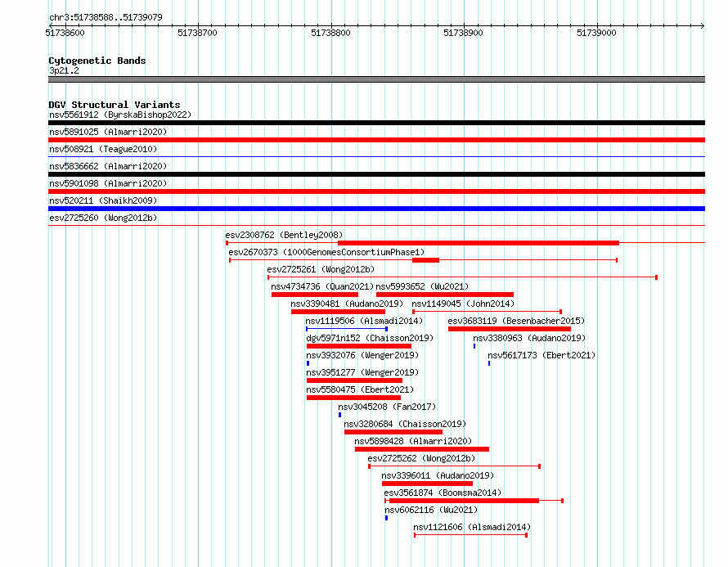Click the 51738700 ruler coordinate
Screen dimensions: 728x567
(197, 33)
